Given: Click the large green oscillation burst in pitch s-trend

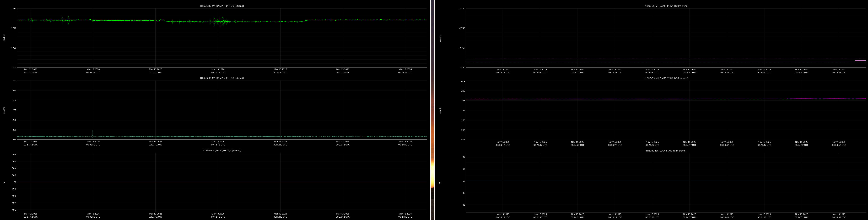Looking at the screenshot, I should coord(219,22).
